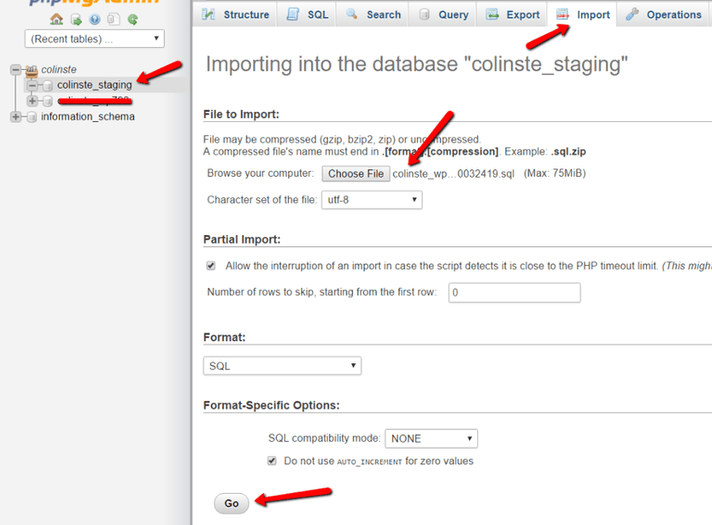The height and width of the screenshot is (525, 712).
Task: Switch to the Structure tab
Action: point(236,15)
